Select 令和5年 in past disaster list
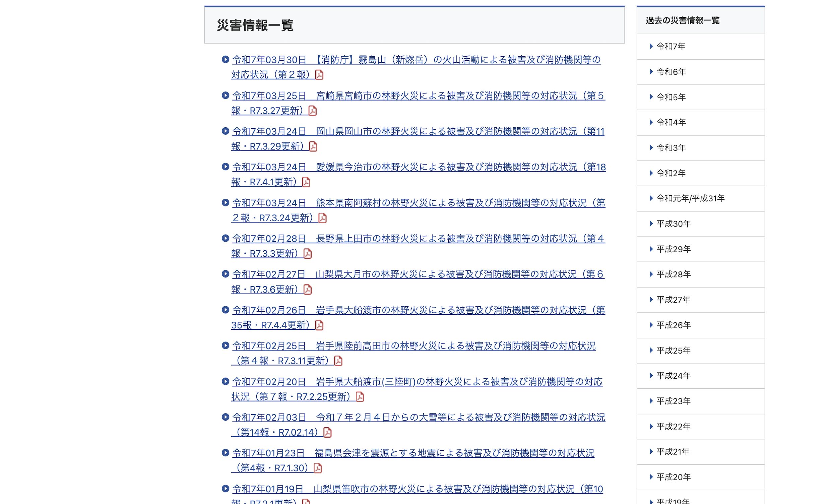The image size is (833, 504). click(700, 98)
